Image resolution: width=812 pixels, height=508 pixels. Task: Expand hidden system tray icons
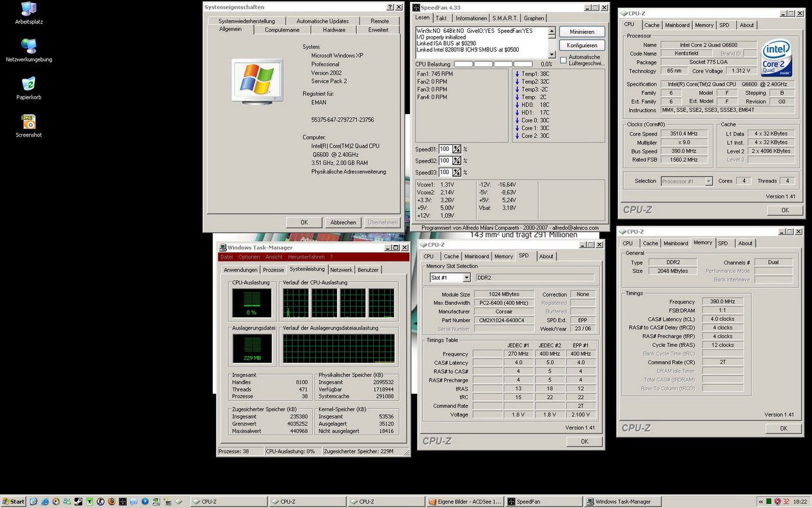point(761,502)
